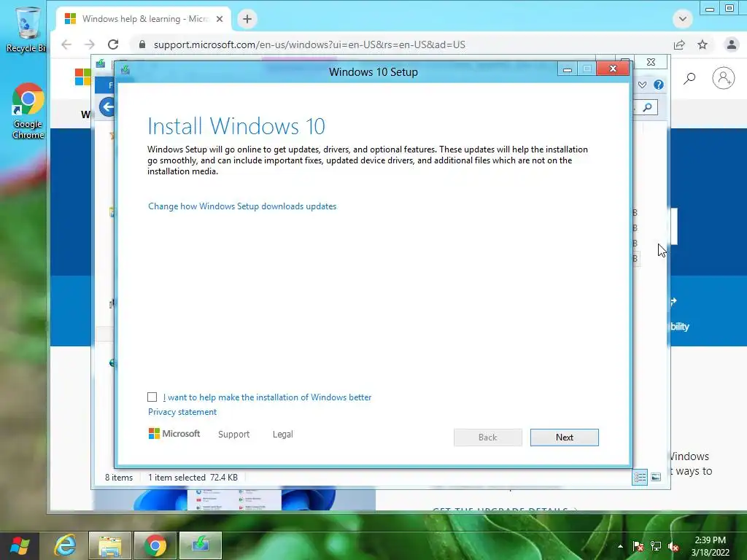This screenshot has width=747, height=560.
Task: Go forward in Chrome browser
Action: pos(90,44)
